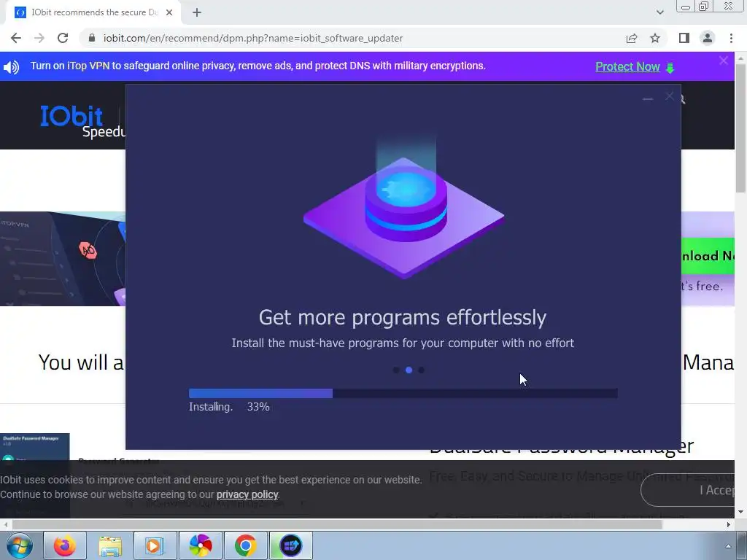Close the installer dialog with X
The width and height of the screenshot is (747, 560).
670,97
